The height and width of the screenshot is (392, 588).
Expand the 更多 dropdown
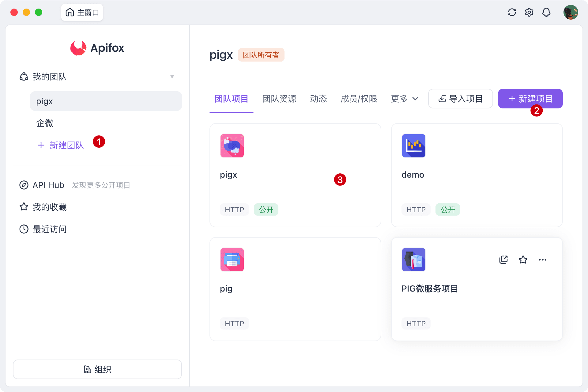click(x=405, y=99)
